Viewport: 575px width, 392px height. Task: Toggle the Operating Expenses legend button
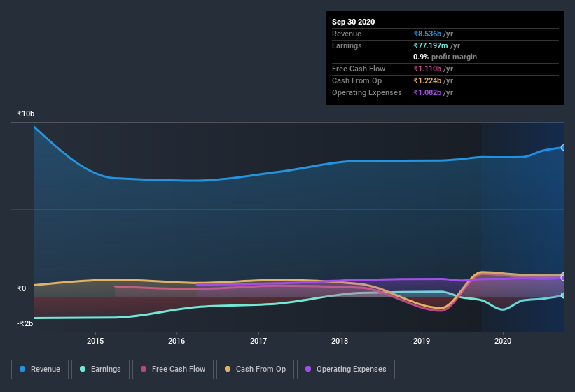click(x=346, y=370)
